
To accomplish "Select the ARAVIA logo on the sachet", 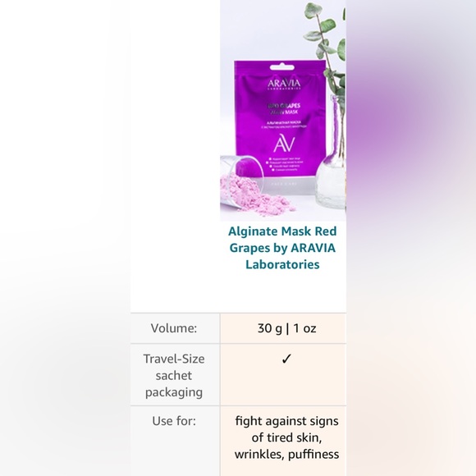I will (284, 84).
